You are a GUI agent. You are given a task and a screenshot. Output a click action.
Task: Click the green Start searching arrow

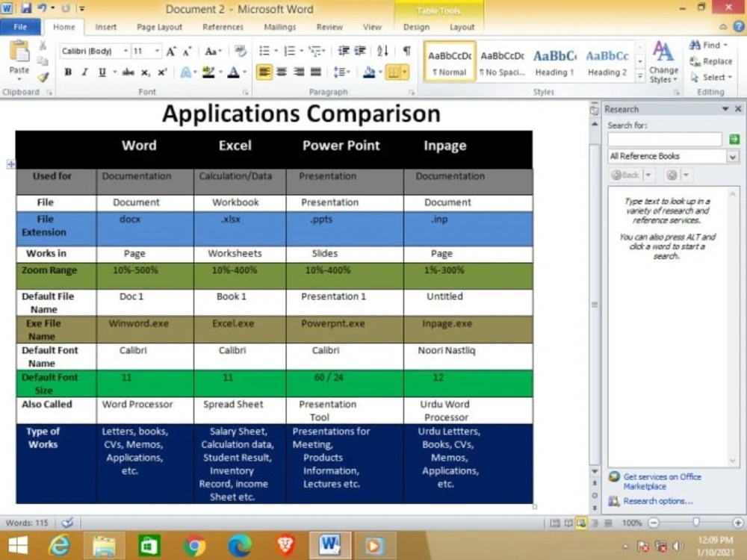[734, 139]
